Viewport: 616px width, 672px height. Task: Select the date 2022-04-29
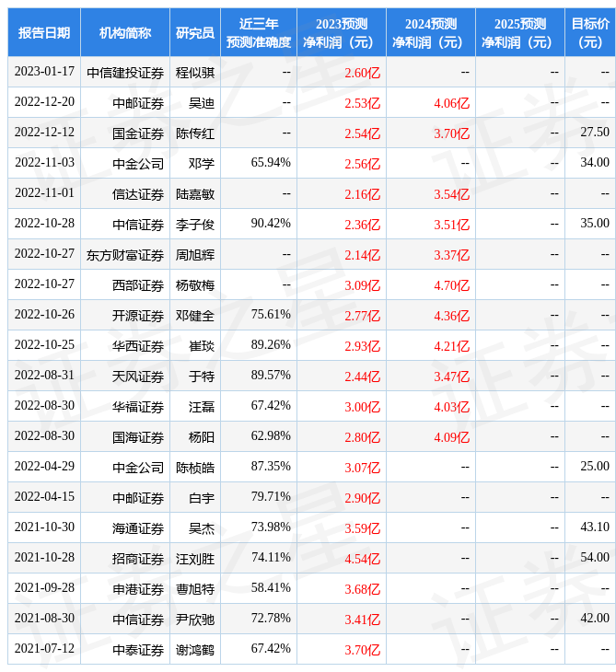[44, 467]
